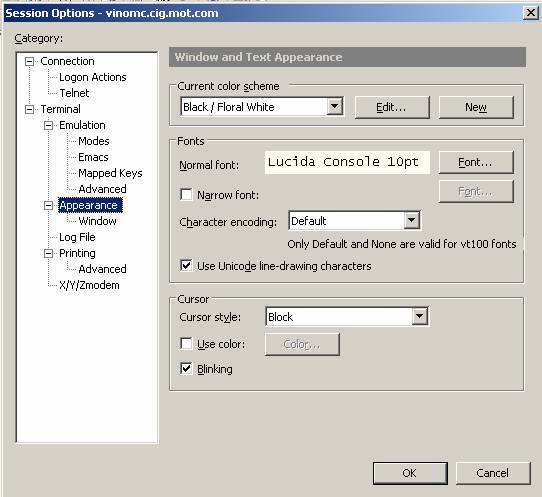The height and width of the screenshot is (497, 542).
Task: Click the disabled cursor Color... button
Action: pyautogui.click(x=302, y=344)
